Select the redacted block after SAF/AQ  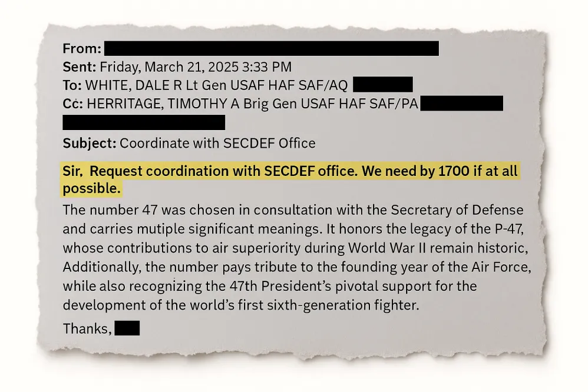[382, 85]
